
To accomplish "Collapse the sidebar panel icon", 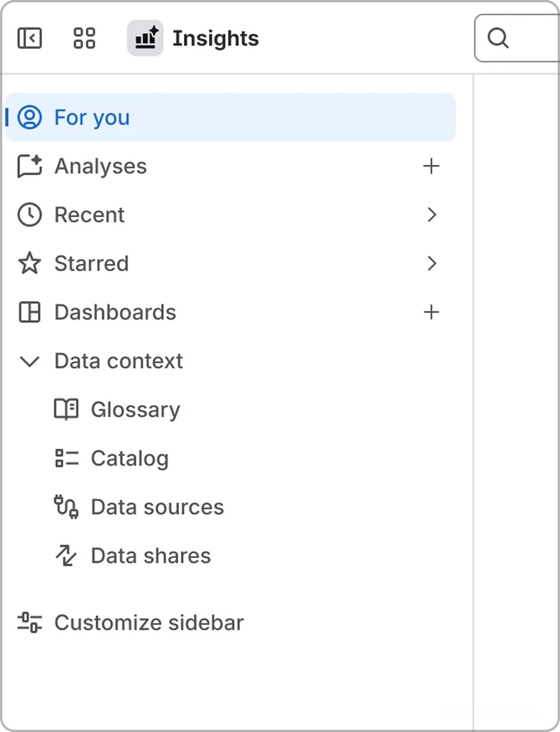I will [x=30, y=38].
